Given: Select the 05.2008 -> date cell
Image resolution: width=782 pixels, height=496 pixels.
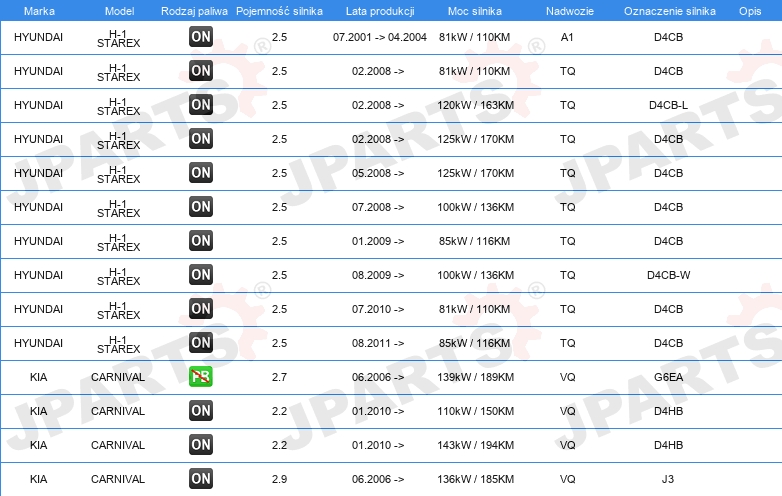Looking at the screenshot, I should tap(378, 173).
